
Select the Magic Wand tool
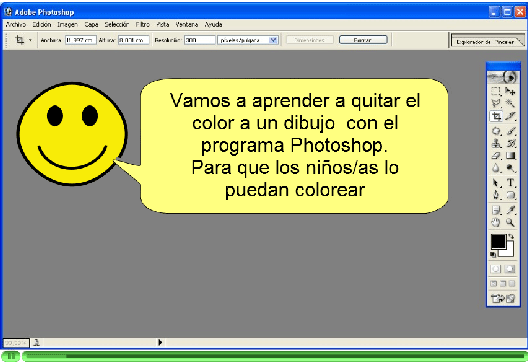tap(510, 103)
